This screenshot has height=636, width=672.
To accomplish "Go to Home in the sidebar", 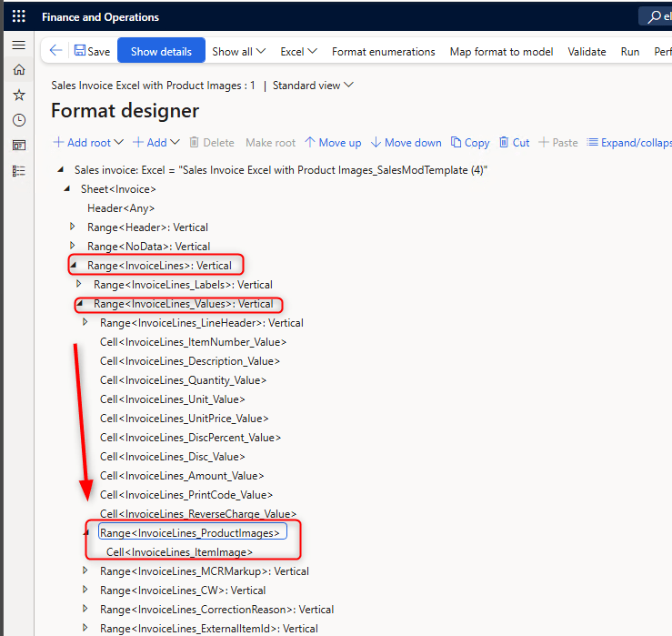I will (18, 70).
